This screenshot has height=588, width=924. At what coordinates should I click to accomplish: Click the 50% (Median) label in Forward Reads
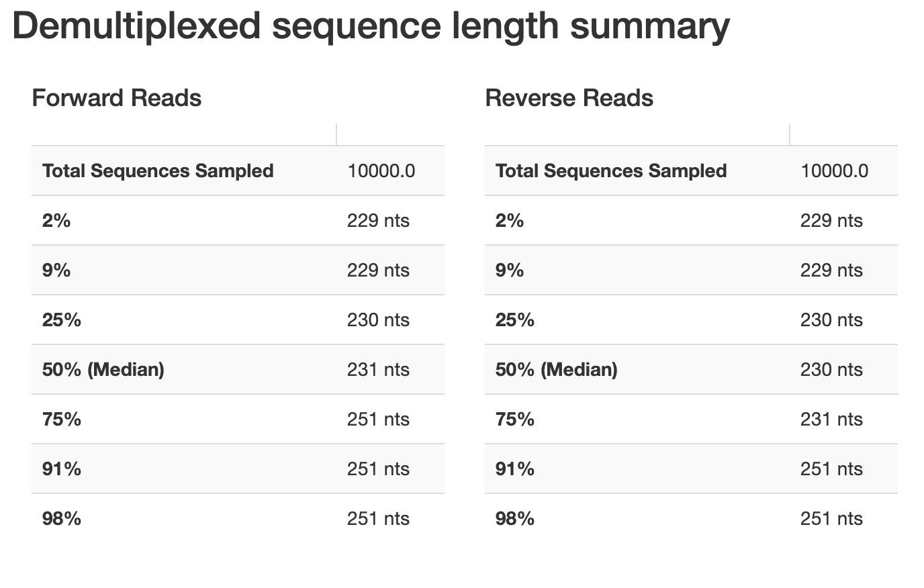pyautogui.click(x=103, y=370)
